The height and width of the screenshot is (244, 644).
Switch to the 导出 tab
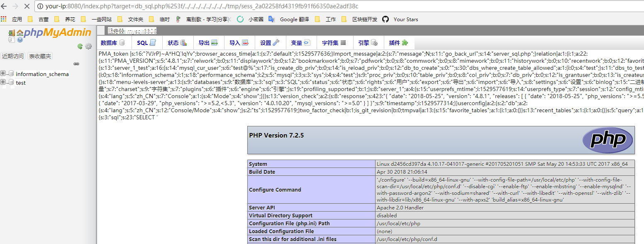(208, 43)
